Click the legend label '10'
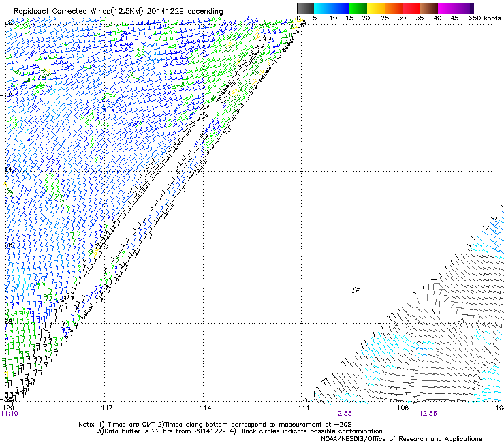This screenshot has width=504, height=443. tap(333, 18)
